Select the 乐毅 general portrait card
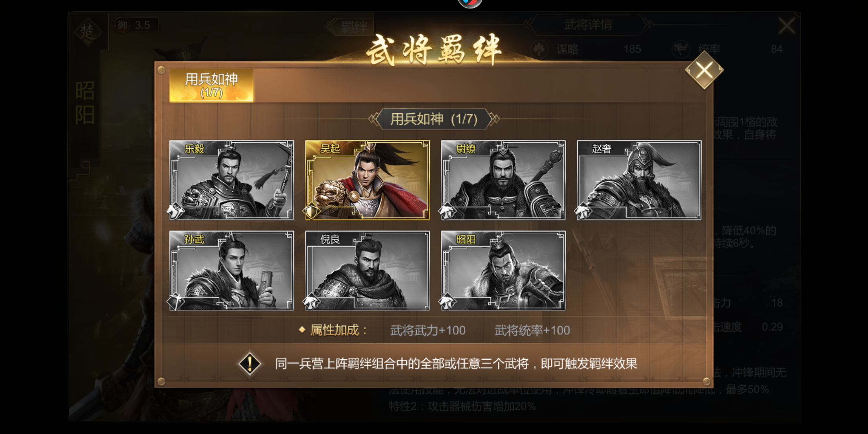The image size is (868, 434). [x=231, y=180]
